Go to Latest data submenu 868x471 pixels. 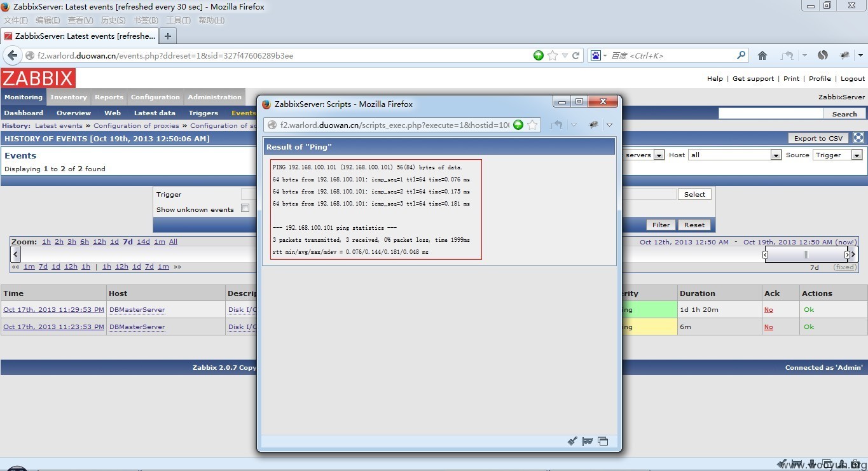click(155, 113)
